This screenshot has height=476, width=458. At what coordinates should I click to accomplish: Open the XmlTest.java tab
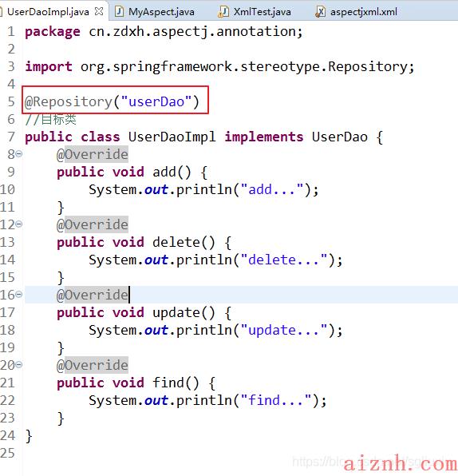click(262, 12)
